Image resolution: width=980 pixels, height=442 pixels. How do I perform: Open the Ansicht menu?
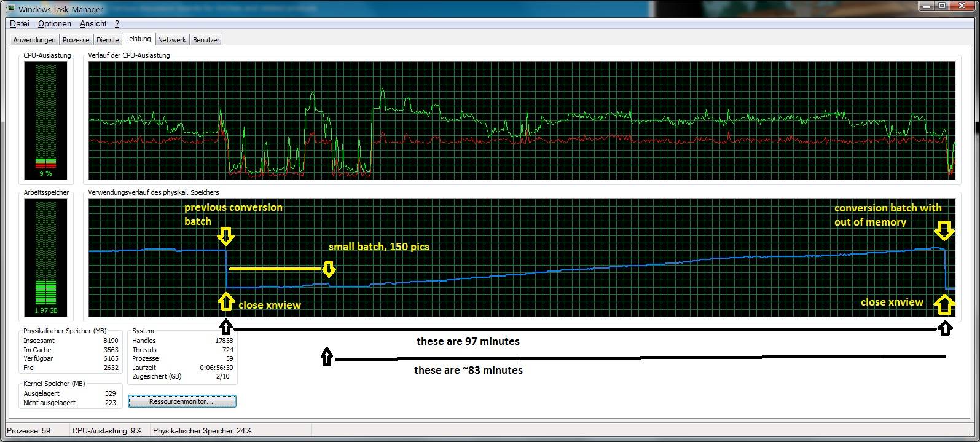(93, 23)
